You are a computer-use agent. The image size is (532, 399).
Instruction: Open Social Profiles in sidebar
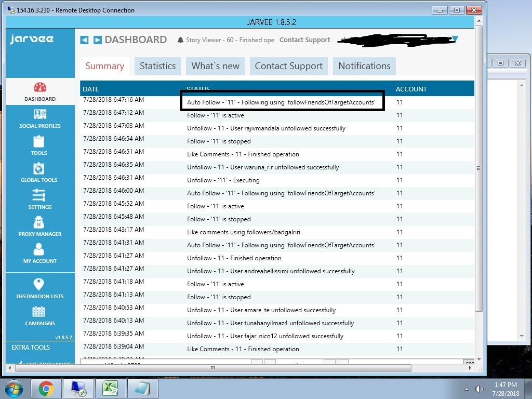pos(40,119)
